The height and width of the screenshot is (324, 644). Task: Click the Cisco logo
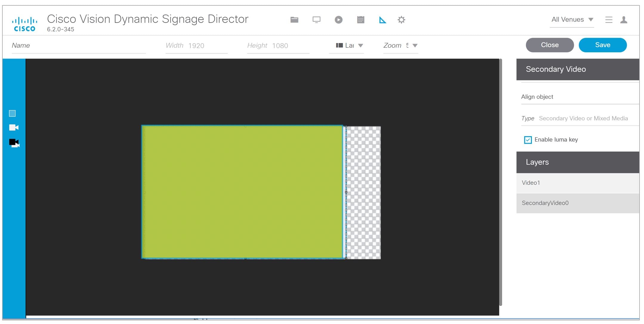(x=24, y=24)
